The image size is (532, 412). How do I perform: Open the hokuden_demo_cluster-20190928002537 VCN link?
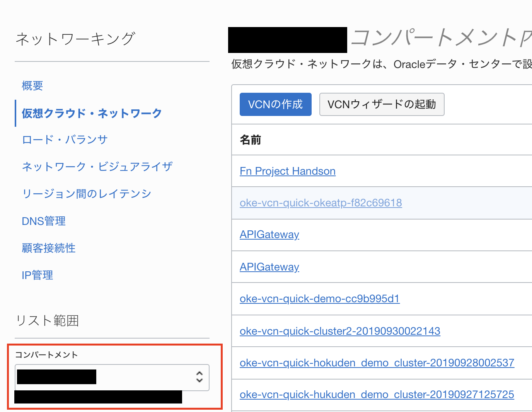tap(377, 363)
